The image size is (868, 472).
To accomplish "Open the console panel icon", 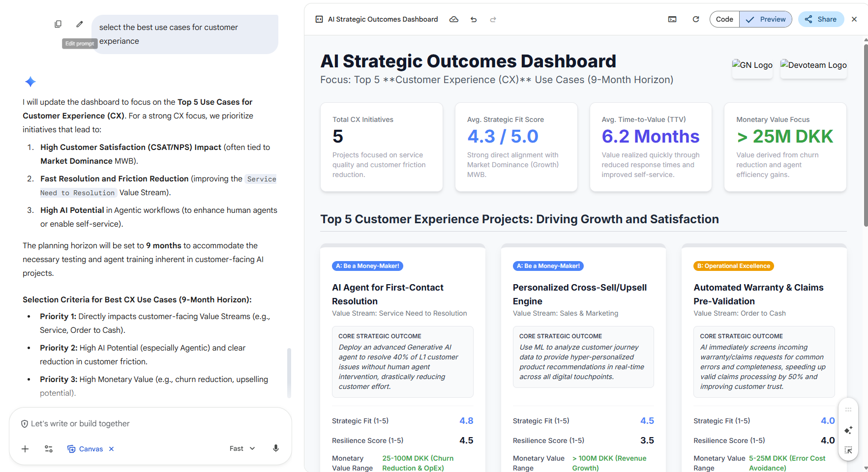I will [x=672, y=19].
